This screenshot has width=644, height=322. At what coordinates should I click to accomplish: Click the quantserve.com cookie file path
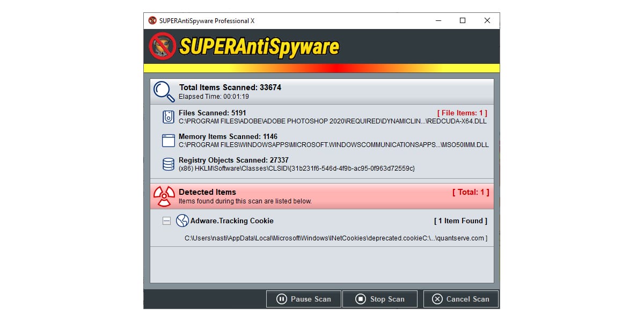tap(336, 238)
